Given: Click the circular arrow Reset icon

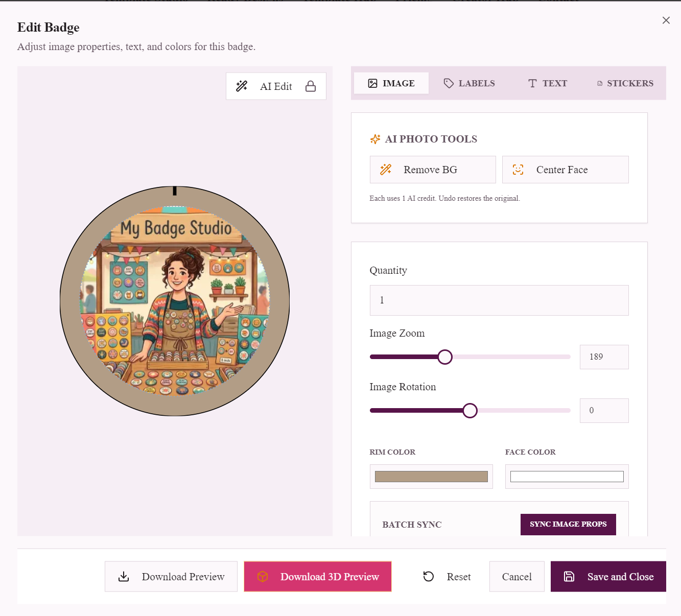Looking at the screenshot, I should pos(429,577).
